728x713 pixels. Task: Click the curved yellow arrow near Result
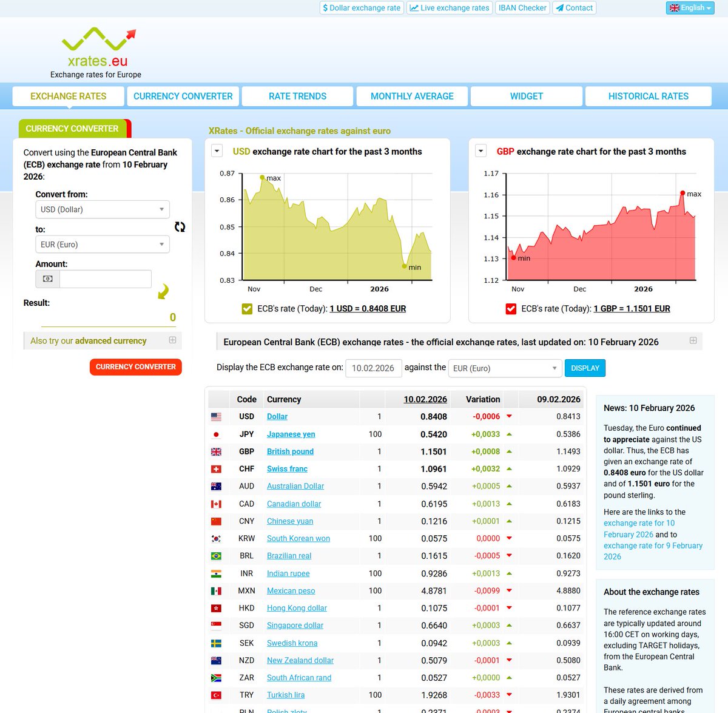tap(163, 291)
